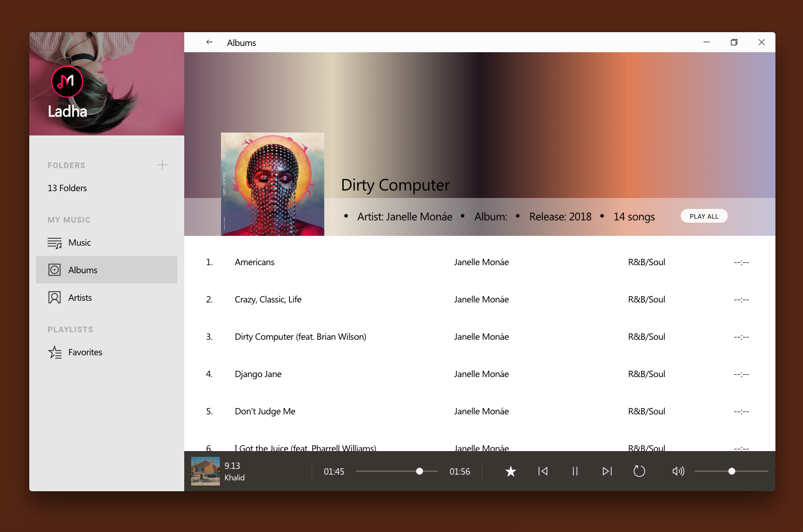Toggle repeat with the circular arrow icon
803x532 pixels.
pos(639,471)
